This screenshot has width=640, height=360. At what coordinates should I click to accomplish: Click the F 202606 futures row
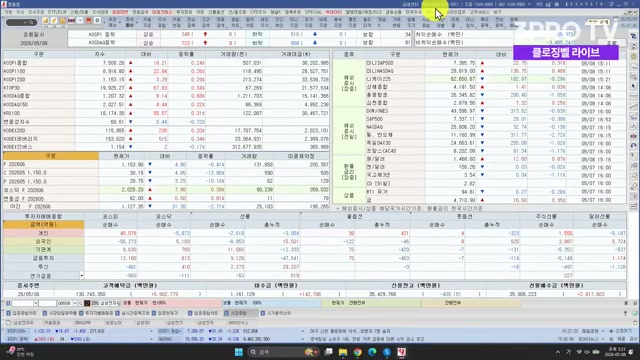tap(166, 164)
